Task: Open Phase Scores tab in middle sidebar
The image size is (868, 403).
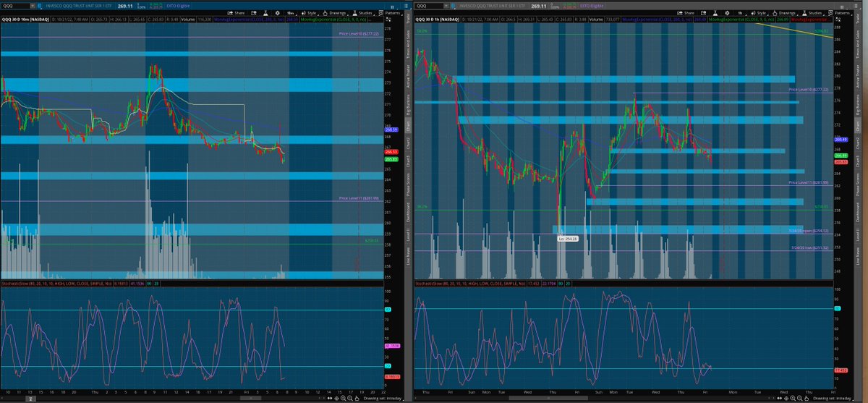Action: (x=409, y=185)
